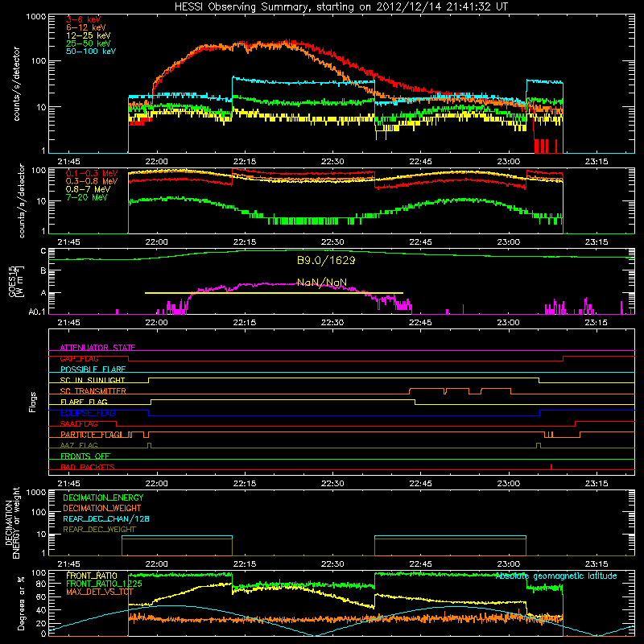Image resolution: width=644 pixels, height=644 pixels.
Task: Select the 6-12 keV legend label
Action: pyautogui.click(x=86, y=27)
